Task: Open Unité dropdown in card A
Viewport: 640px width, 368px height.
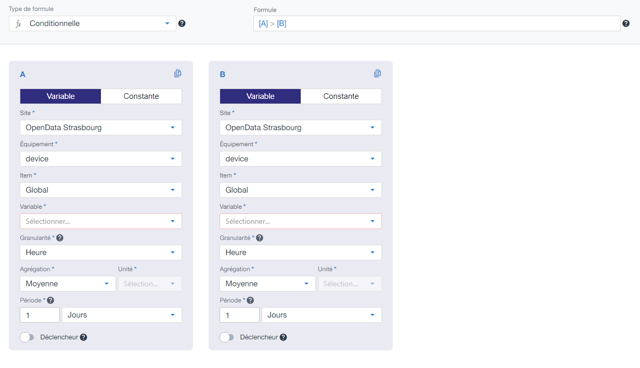Action: click(x=150, y=284)
